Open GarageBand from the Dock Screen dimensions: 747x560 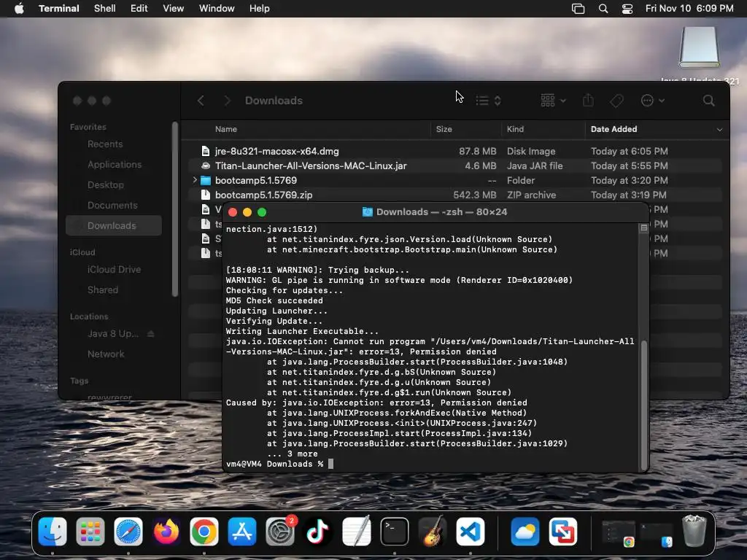pos(432,531)
